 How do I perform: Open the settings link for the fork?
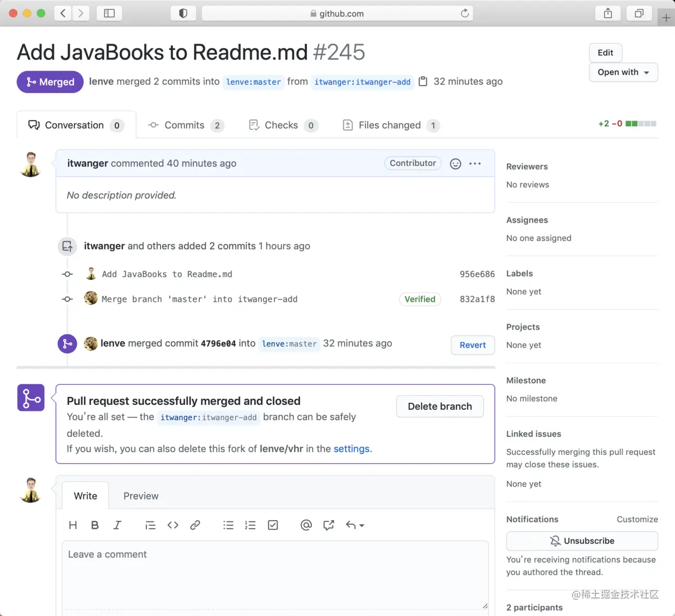[x=351, y=449]
